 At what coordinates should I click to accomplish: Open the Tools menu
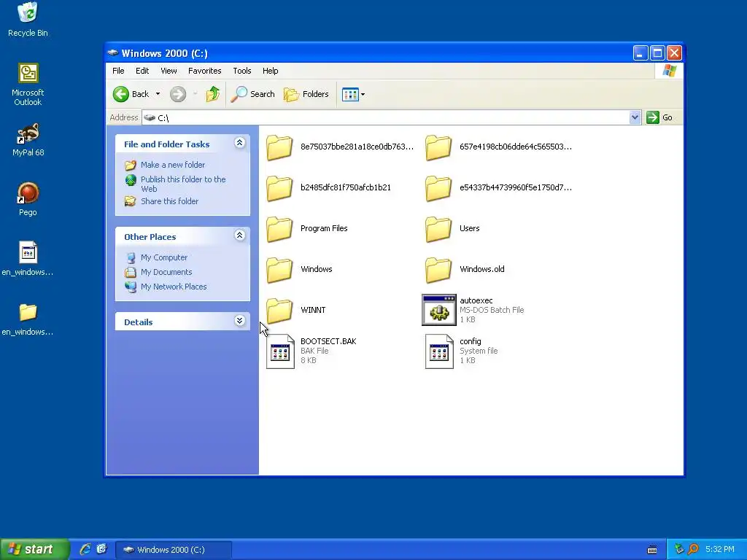242,71
